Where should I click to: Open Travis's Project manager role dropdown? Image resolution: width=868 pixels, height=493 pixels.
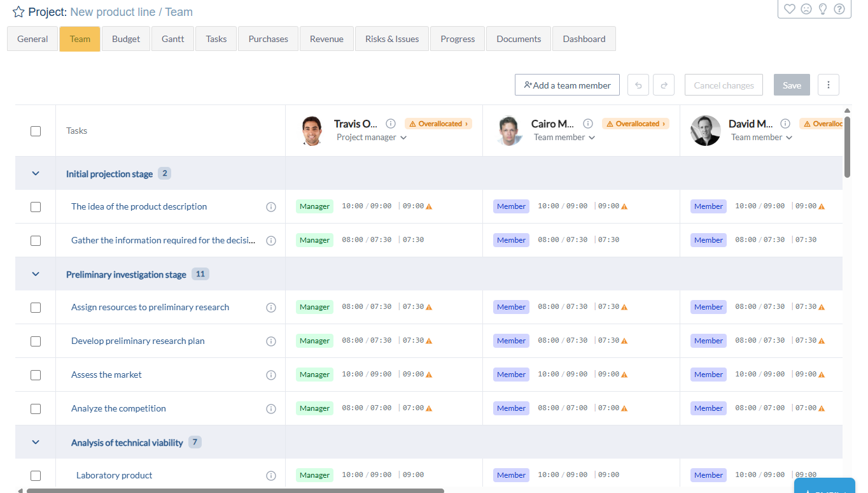(372, 137)
